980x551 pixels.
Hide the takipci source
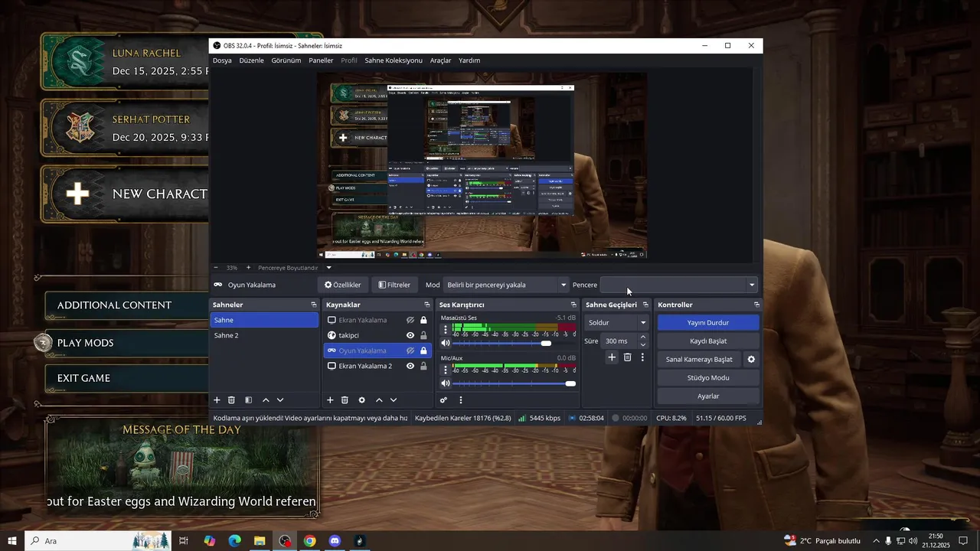(410, 335)
